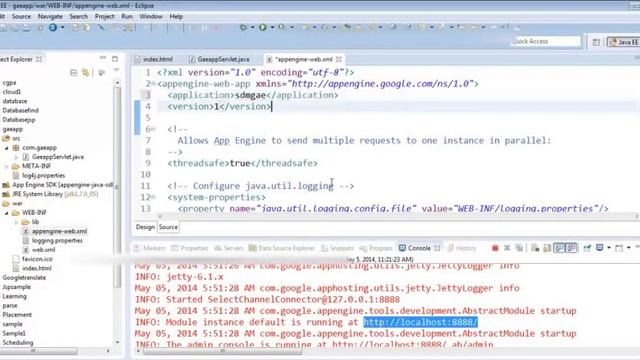Select logging.properties in the WEB-INF folder
This screenshot has width=640, height=360.
coord(53,241)
